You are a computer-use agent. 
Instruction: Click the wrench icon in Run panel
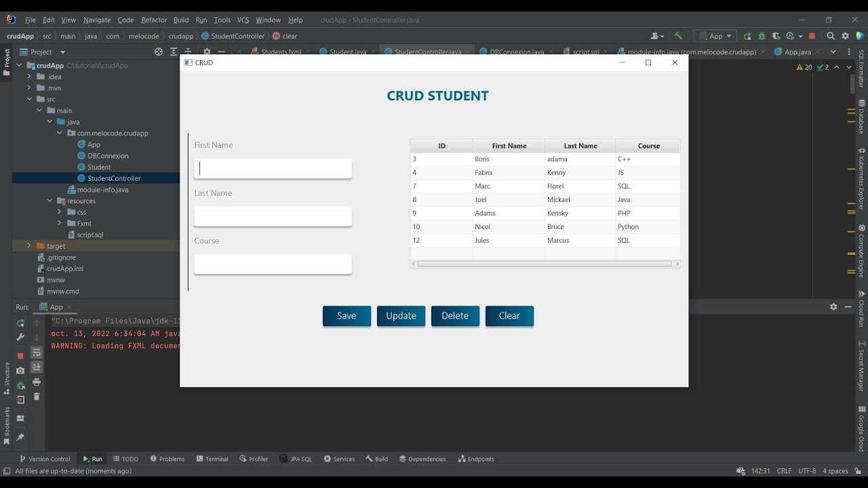point(20,338)
